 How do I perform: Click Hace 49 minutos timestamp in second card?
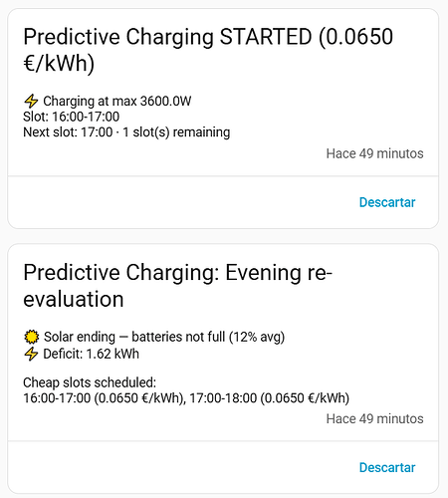click(374, 419)
